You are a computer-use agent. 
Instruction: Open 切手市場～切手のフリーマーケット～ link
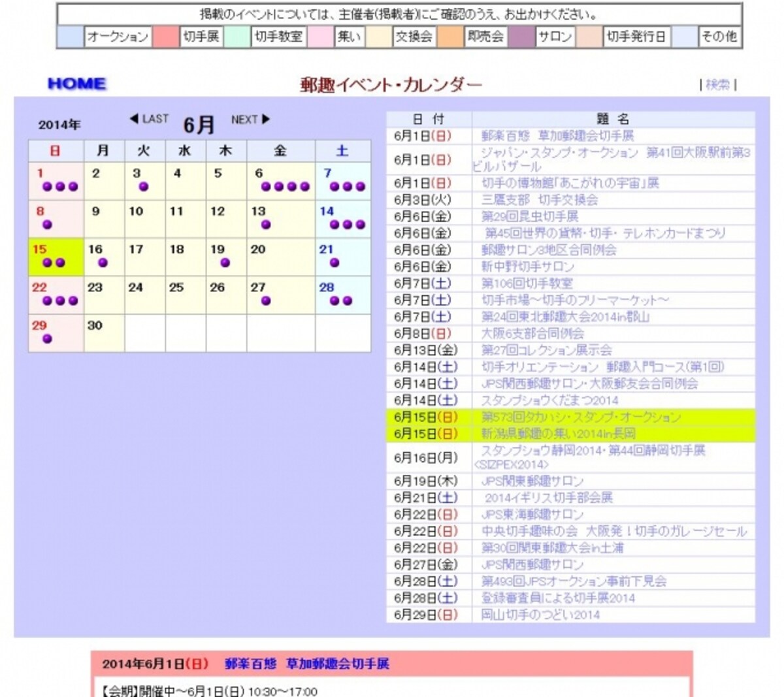click(x=575, y=300)
